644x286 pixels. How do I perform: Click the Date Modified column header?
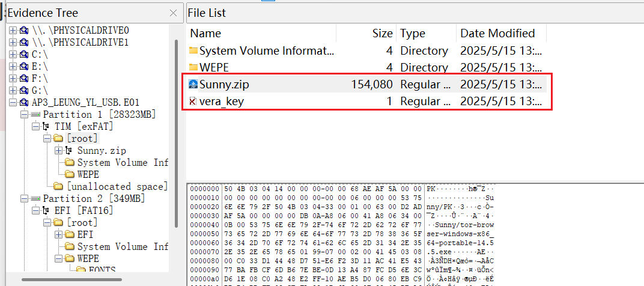497,33
